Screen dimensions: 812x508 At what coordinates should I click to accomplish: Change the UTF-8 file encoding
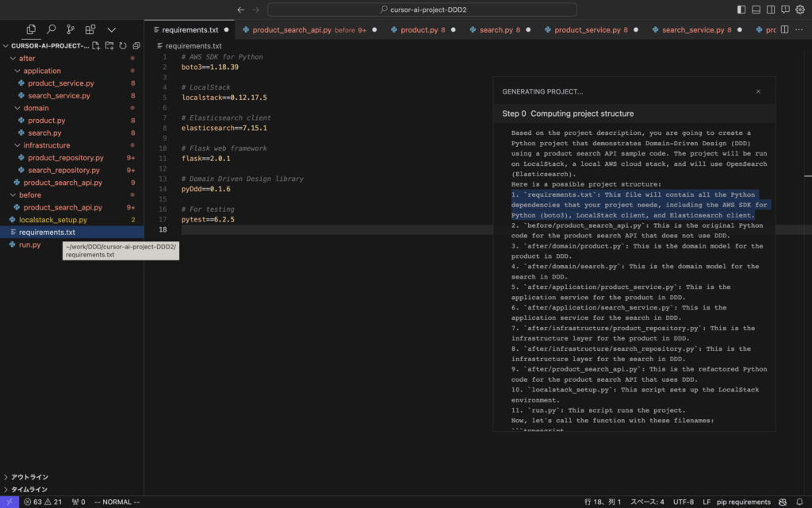pyautogui.click(x=683, y=502)
